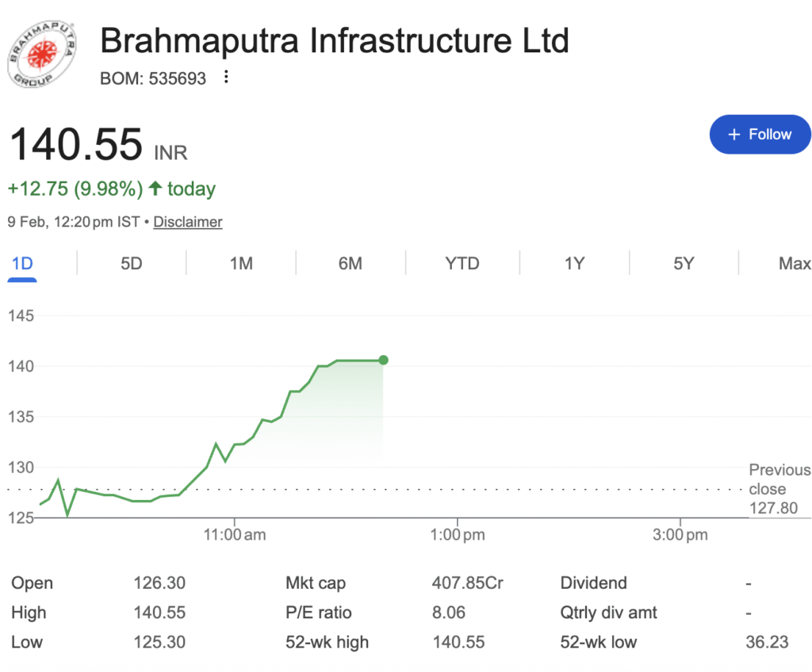This screenshot has width=812, height=672.
Task: Click the 52-wk low value 36.23
Action: 767,642
